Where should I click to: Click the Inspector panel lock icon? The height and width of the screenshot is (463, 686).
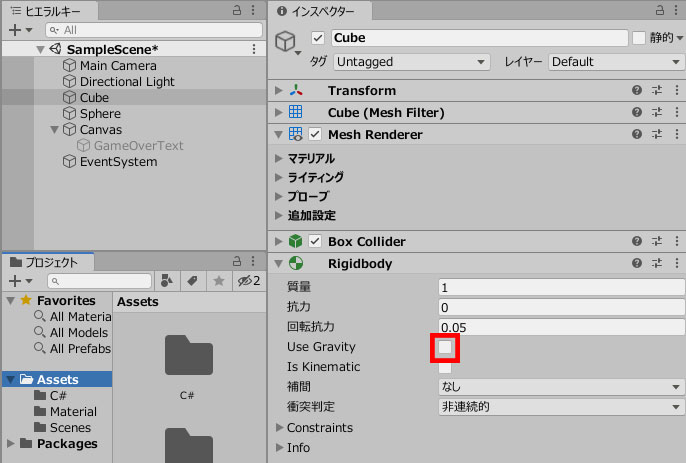pyautogui.click(x=660, y=10)
